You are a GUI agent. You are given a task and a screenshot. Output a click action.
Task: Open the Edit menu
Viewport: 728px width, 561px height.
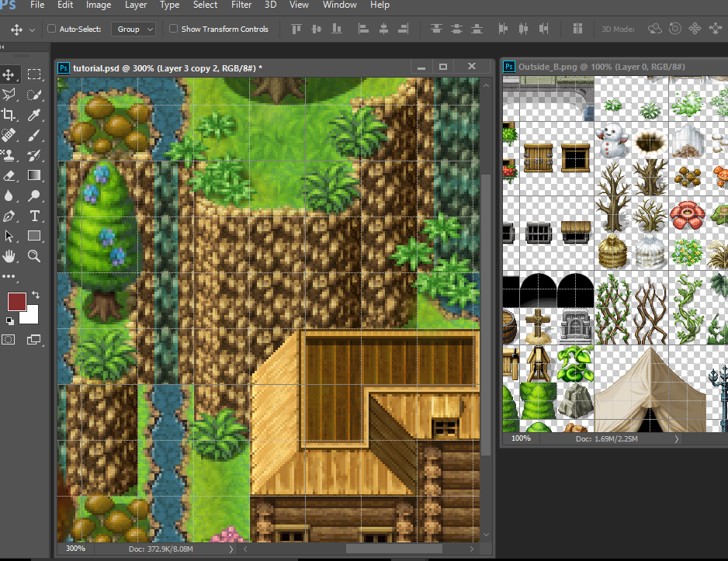click(x=65, y=5)
